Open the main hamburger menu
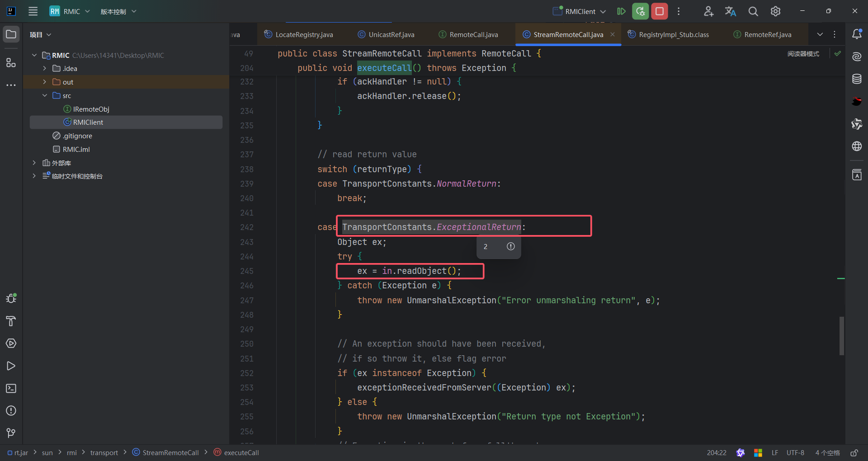The image size is (868, 461). [33, 11]
